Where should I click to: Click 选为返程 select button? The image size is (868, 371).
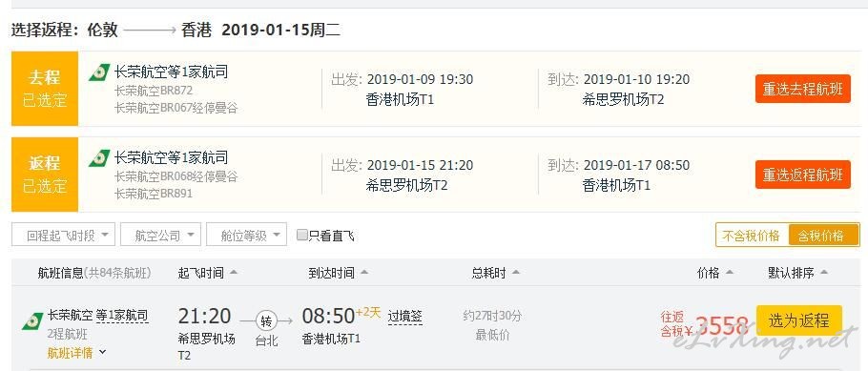click(798, 320)
